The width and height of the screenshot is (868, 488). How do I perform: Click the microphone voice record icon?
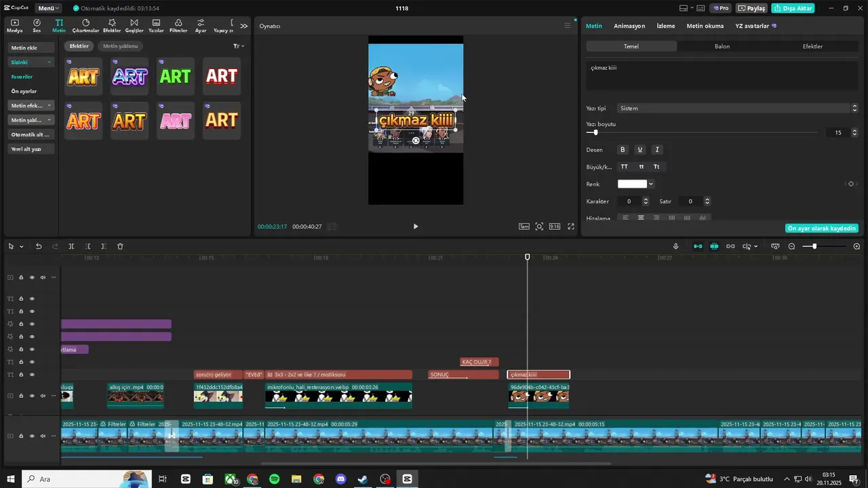tap(675, 246)
